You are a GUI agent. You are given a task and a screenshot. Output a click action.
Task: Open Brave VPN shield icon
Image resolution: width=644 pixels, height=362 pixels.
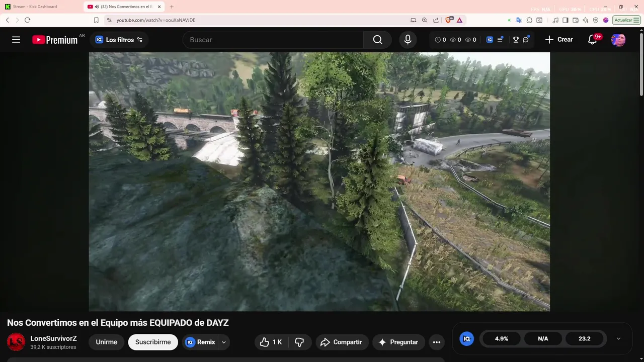pos(596,20)
